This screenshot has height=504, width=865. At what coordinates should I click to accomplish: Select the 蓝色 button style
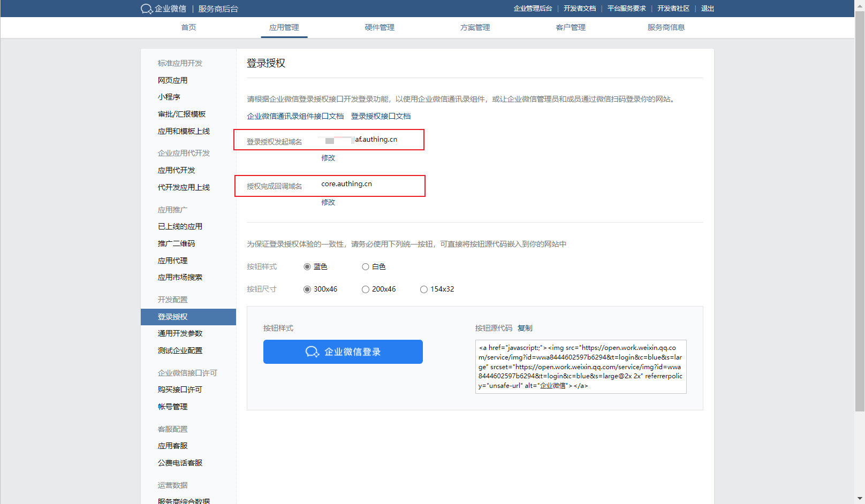[x=307, y=266]
